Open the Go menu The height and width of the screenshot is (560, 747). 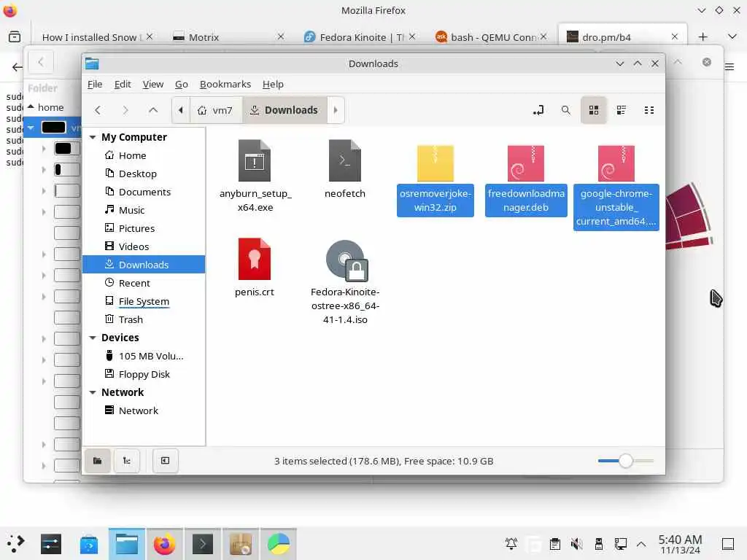[x=181, y=85]
